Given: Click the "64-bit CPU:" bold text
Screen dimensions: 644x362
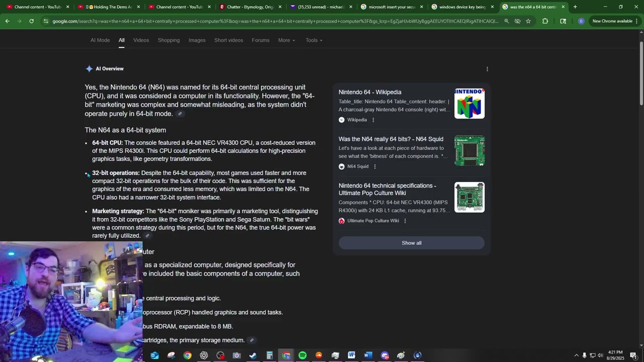Looking at the screenshot, I should [107, 143].
